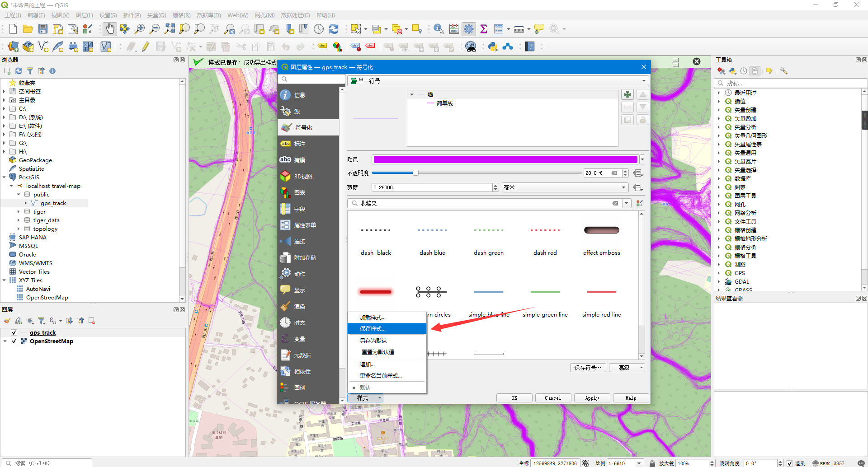This screenshot has width=868, height=467.
Task: Close the message bar notification
Action: (697, 62)
